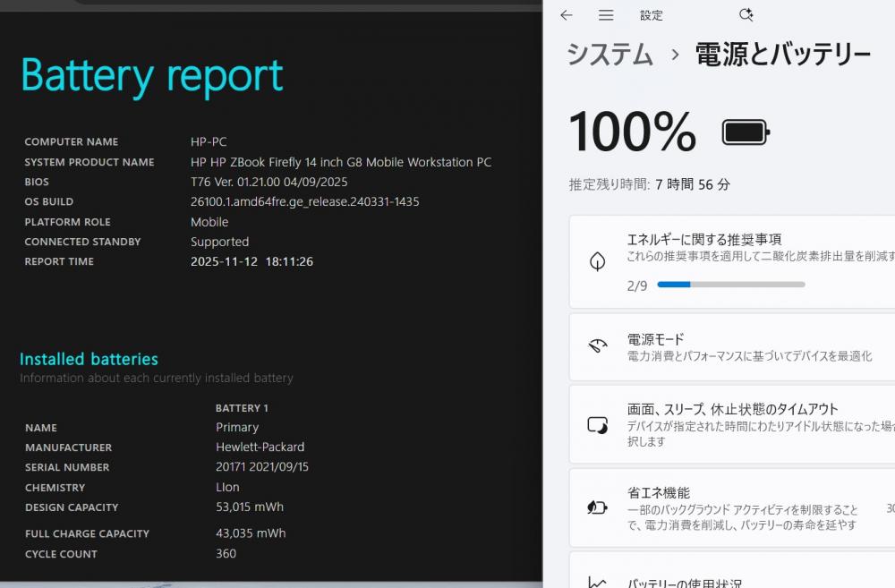
Task: Click the バッテリーの使用状況 chart icon
Action: (x=597, y=582)
